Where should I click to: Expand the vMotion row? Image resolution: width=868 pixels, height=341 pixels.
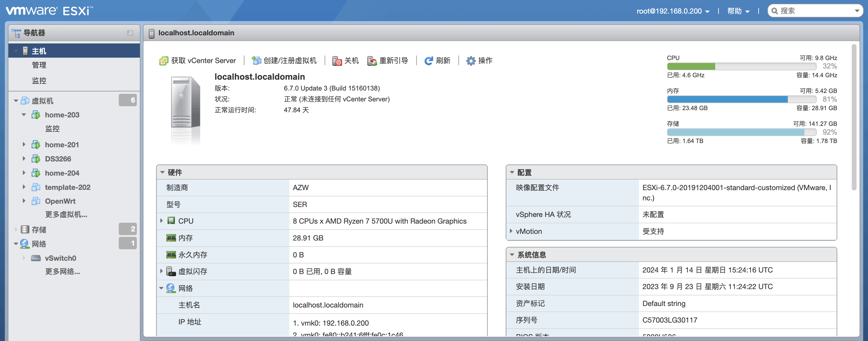pyautogui.click(x=511, y=231)
